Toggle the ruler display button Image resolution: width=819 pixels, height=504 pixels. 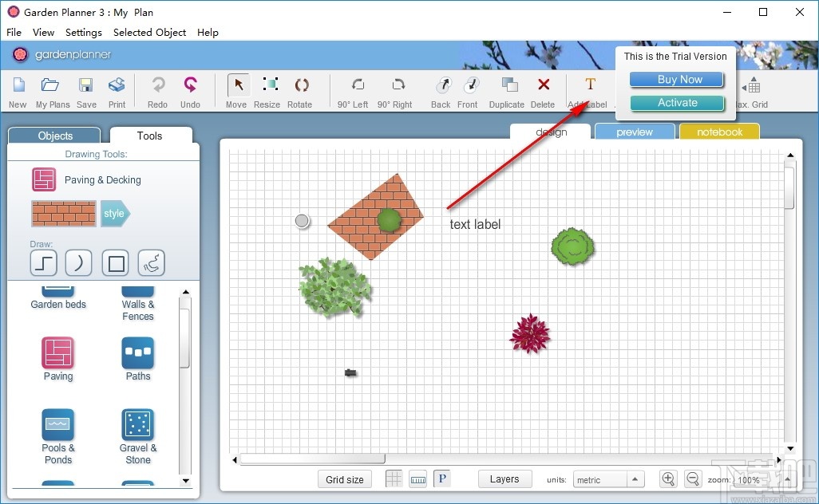[x=418, y=478]
